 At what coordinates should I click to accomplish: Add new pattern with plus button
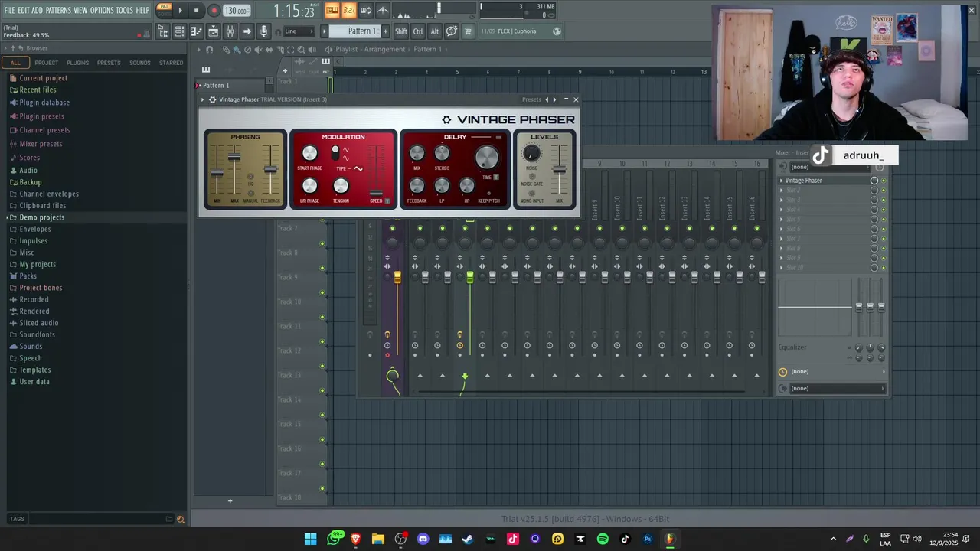click(384, 31)
